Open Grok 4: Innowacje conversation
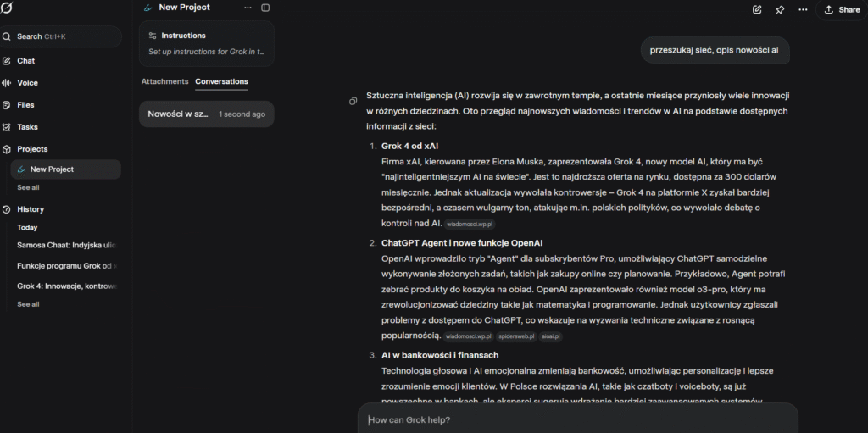Screen dimensions: 868x433 66,286
